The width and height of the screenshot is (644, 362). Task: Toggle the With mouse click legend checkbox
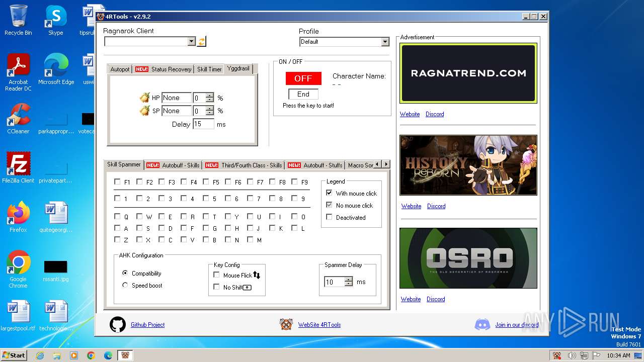click(x=329, y=193)
